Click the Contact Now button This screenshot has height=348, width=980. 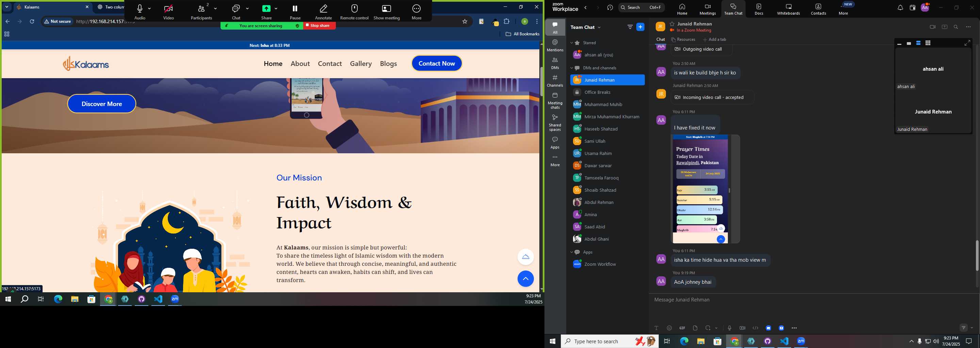[437, 64]
